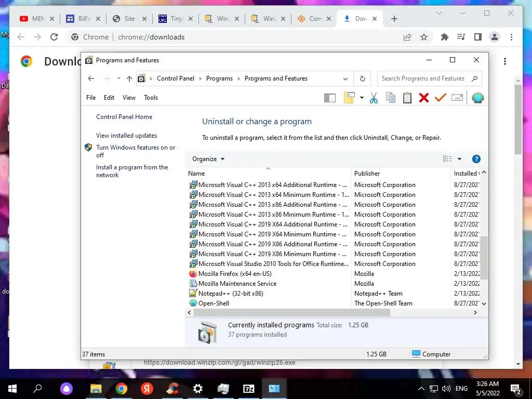Click the change view layout icon
This screenshot has width=532, height=399.
coord(447,159)
